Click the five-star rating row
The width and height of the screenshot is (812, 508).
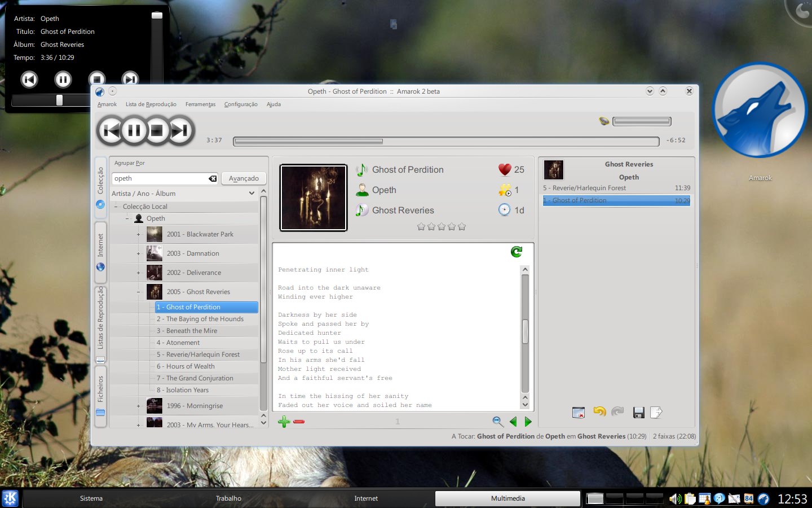click(x=442, y=227)
